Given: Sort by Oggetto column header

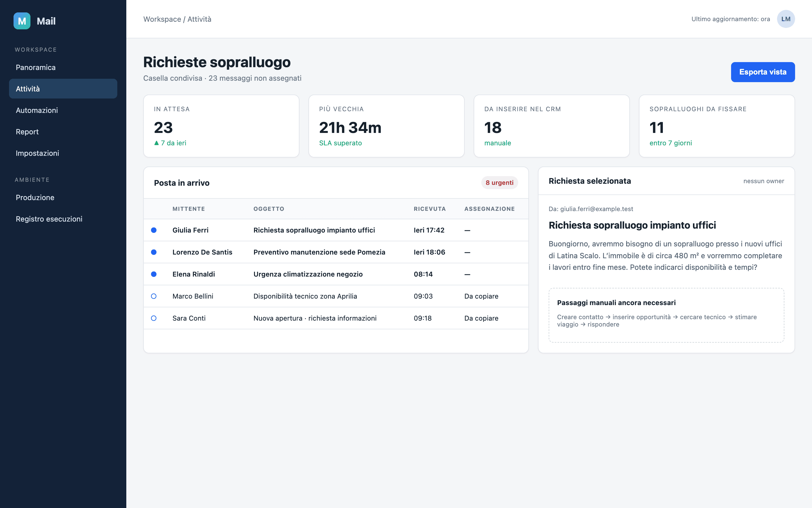Looking at the screenshot, I should [269, 209].
